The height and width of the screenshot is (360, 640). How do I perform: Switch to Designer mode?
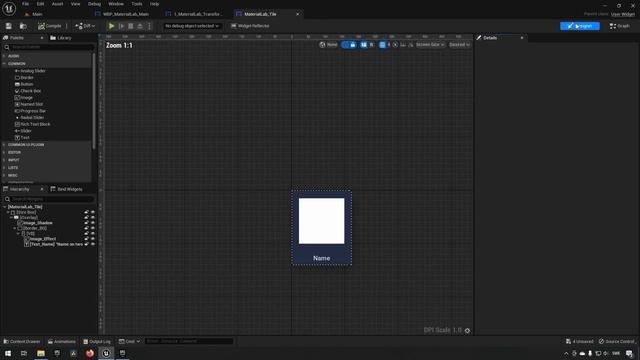click(x=580, y=26)
